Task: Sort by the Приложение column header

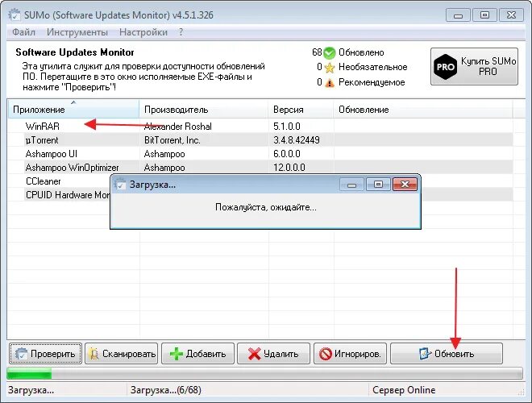Action: 73,110
